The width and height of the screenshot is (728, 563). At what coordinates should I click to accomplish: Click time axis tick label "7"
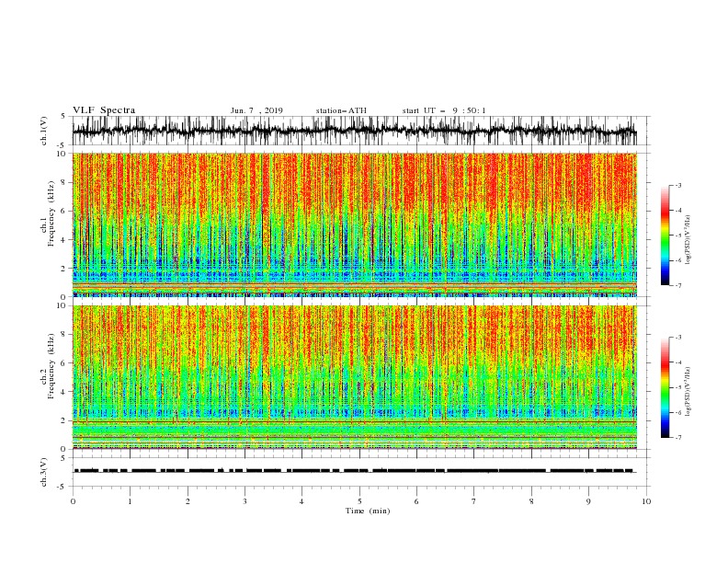474,501
